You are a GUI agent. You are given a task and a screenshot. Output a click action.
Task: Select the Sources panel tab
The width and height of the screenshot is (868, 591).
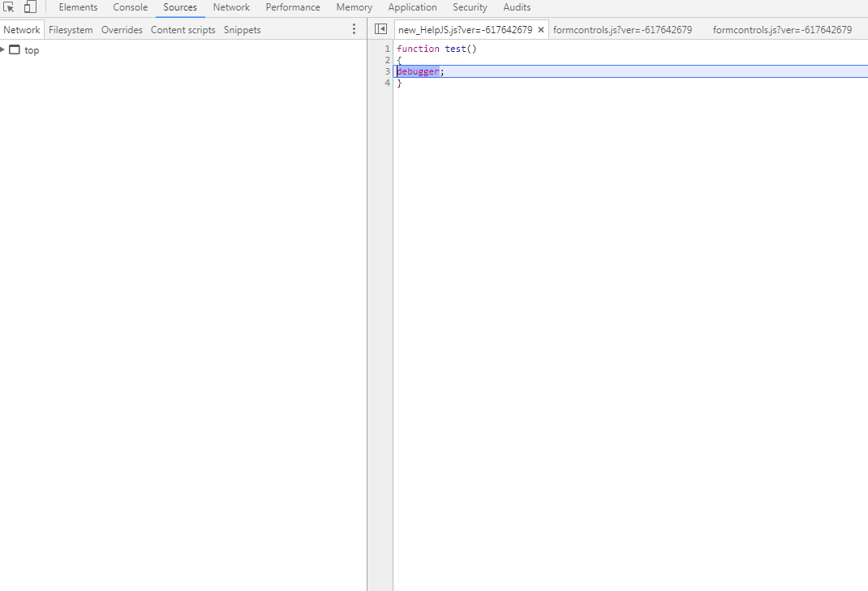(x=180, y=7)
